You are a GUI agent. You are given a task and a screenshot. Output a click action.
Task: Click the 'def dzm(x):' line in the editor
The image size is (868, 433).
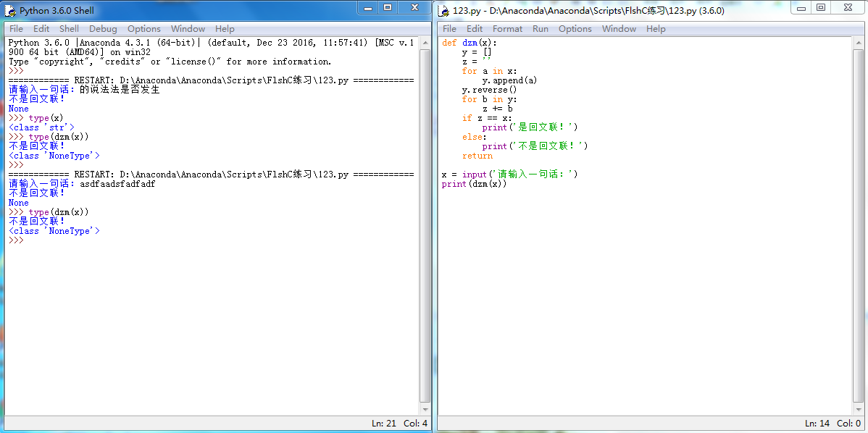point(470,43)
